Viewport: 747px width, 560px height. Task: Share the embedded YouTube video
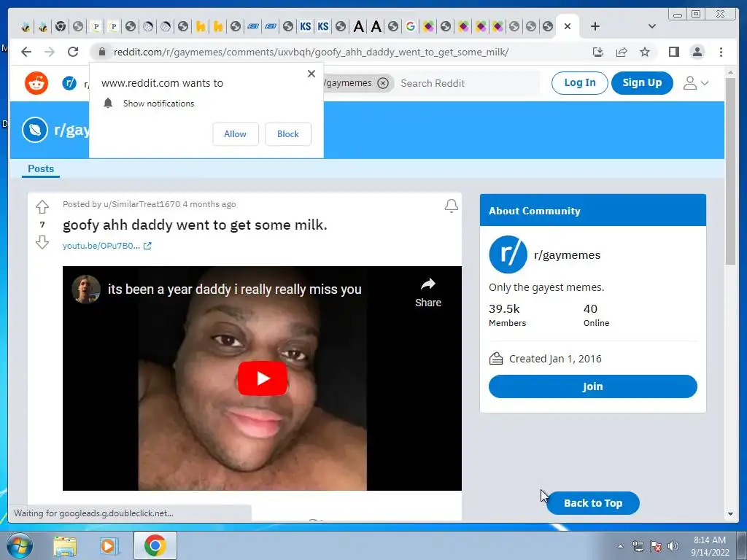coord(427,292)
